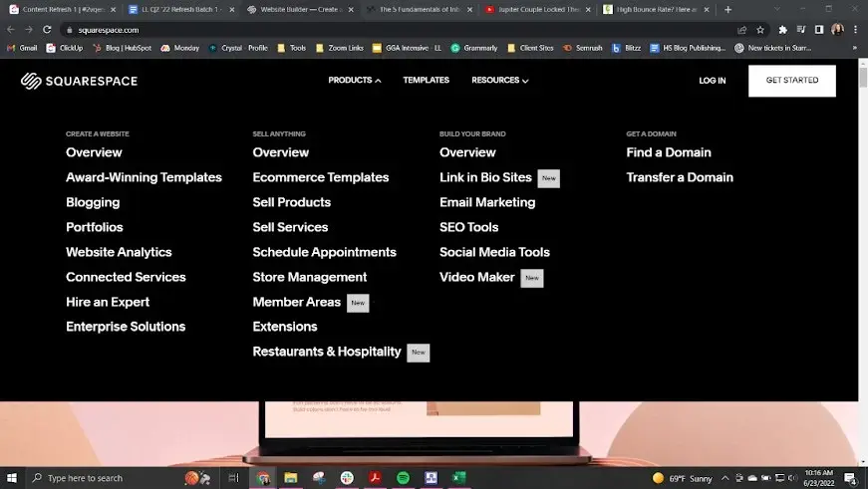
Task: Open Find a Domain link
Action: (x=669, y=152)
